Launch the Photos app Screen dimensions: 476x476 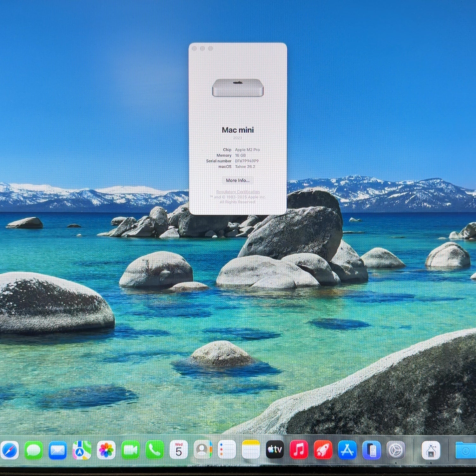click(x=106, y=450)
